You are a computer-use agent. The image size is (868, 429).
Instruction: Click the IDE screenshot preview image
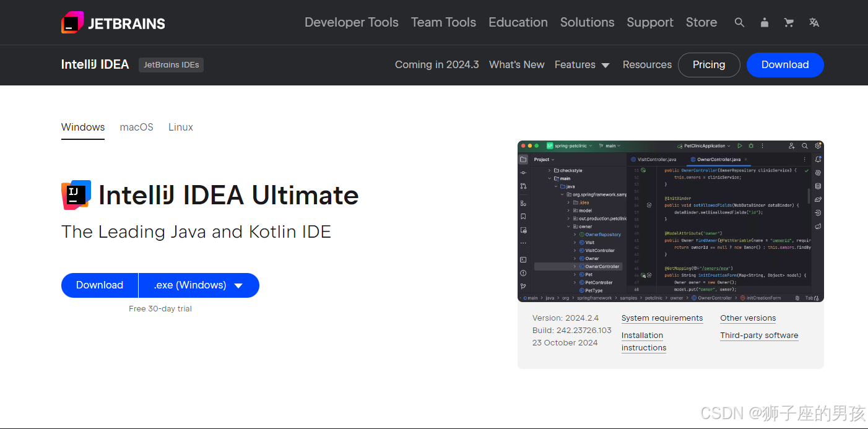tap(671, 221)
